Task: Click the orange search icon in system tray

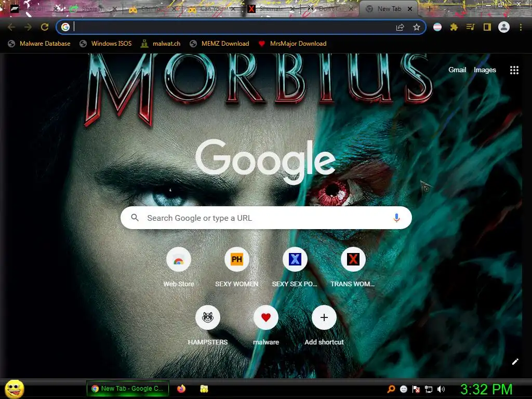Action: click(391, 389)
